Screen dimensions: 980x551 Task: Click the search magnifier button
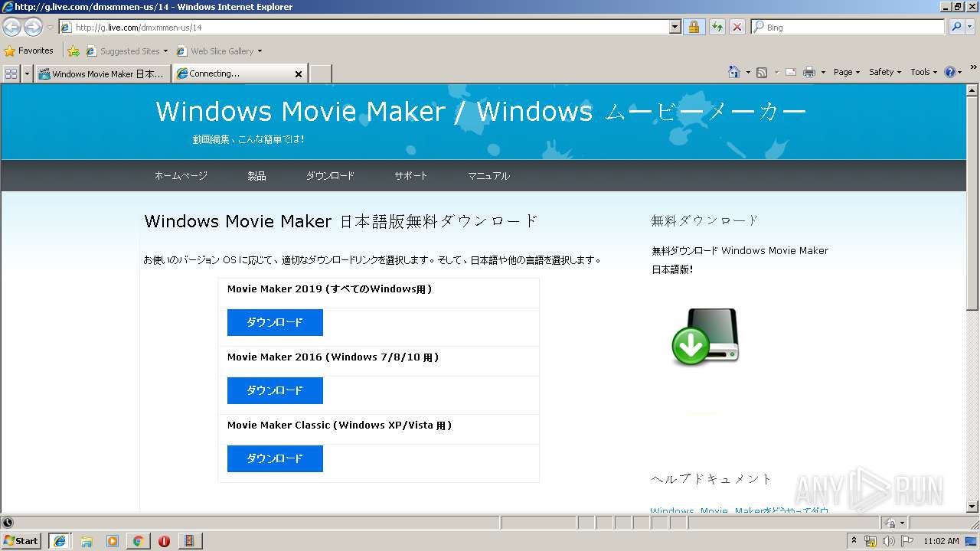(955, 28)
